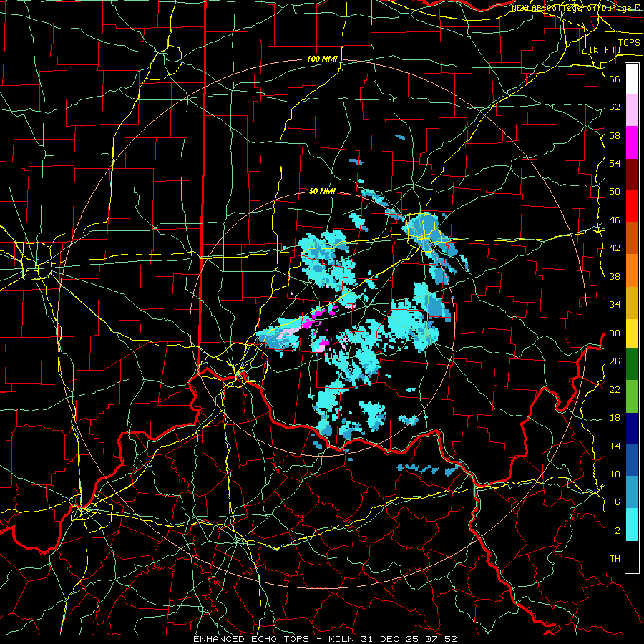Click the NEXLAB College of DuPage credit

pyautogui.click(x=576, y=8)
